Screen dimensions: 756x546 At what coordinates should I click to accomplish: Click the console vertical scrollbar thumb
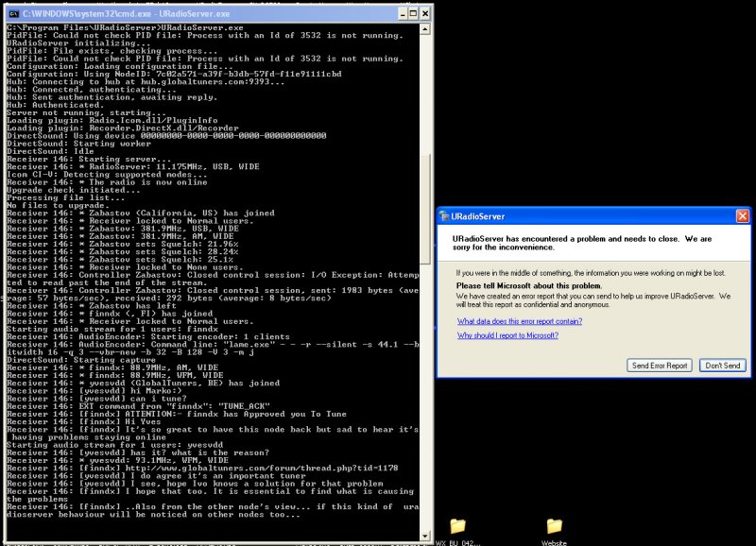coord(424,209)
